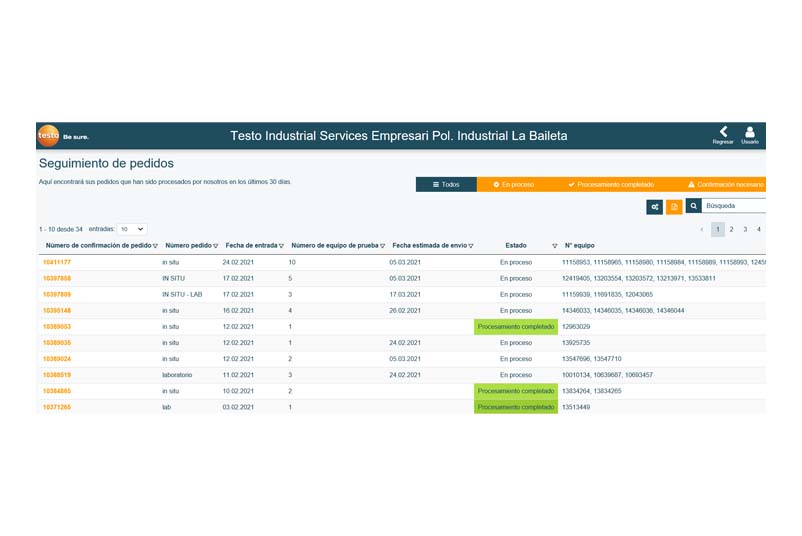Export the list with the orange document icon
Viewport: 802px width, 536px height.
(x=674, y=207)
